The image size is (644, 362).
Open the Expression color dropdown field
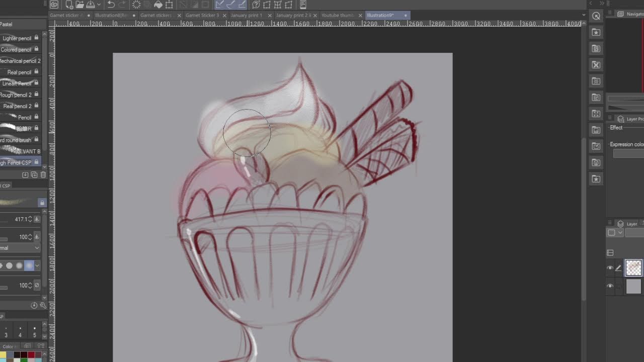tap(628, 154)
